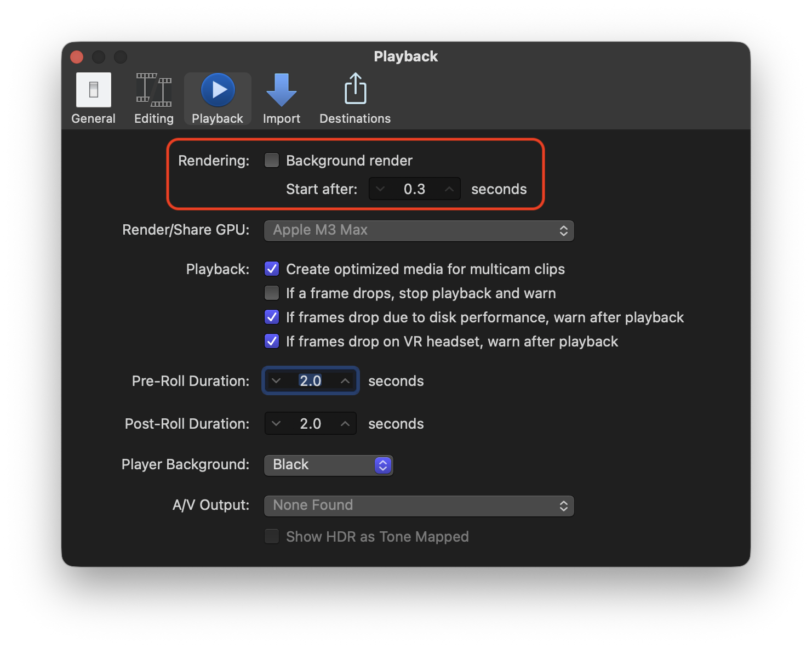The width and height of the screenshot is (812, 648).
Task: Click the Pre-Roll Duration value field
Action: [x=310, y=381]
